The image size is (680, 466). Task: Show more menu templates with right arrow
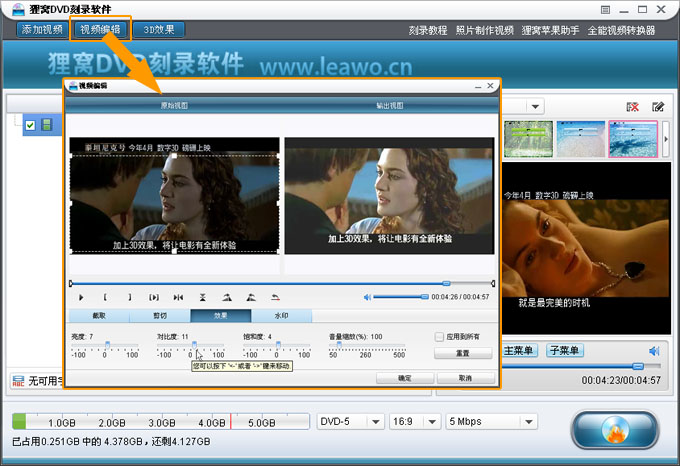666,139
